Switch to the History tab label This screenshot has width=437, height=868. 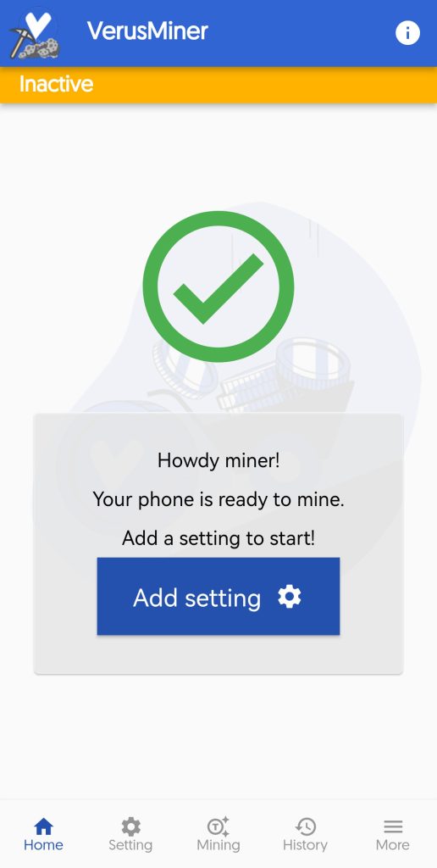coord(306,845)
